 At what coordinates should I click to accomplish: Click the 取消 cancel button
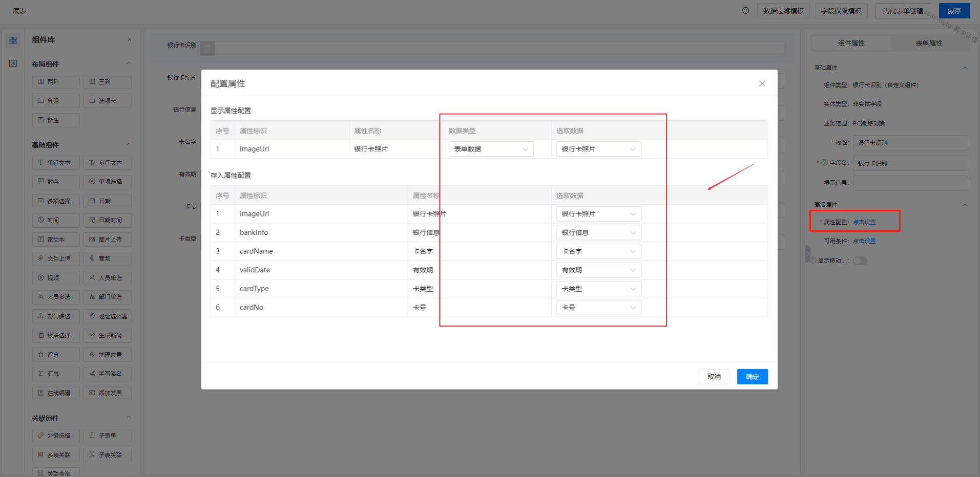[714, 377]
